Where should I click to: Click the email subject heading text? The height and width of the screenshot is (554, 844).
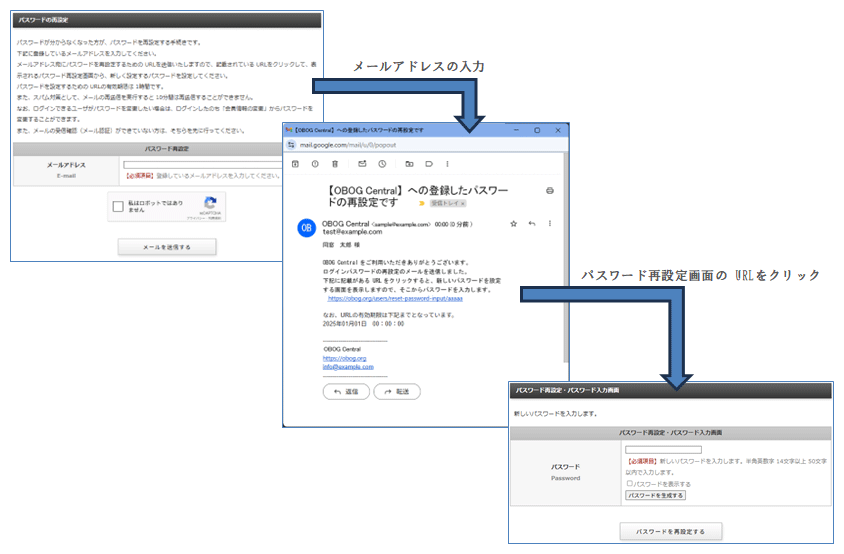(x=418, y=197)
